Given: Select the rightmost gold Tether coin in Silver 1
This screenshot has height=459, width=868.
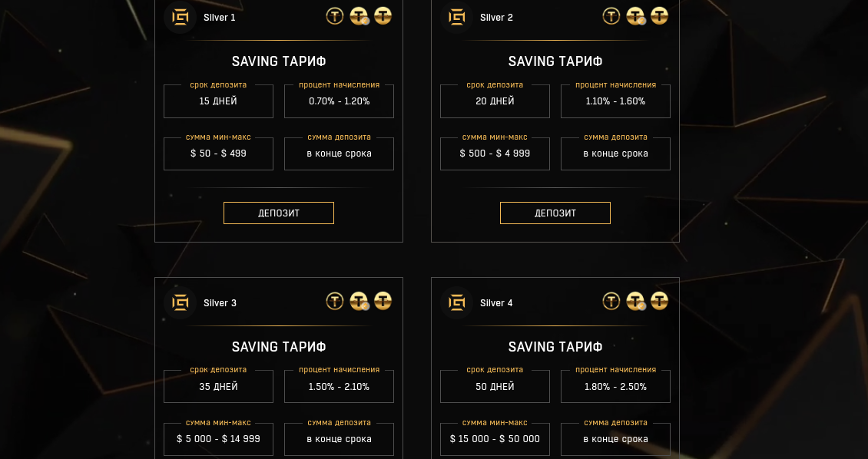Looking at the screenshot, I should coord(383,16).
